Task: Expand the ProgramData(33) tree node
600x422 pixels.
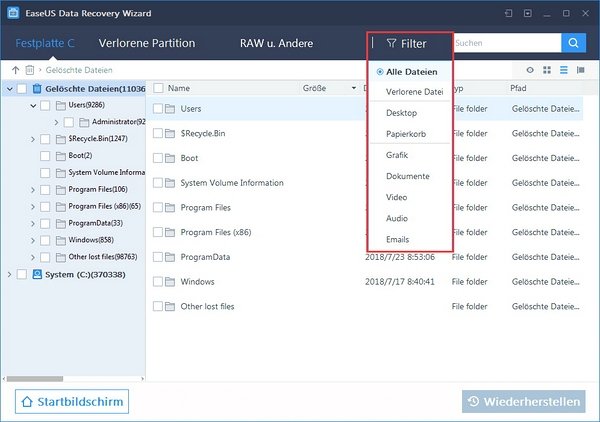Action: coord(33,223)
